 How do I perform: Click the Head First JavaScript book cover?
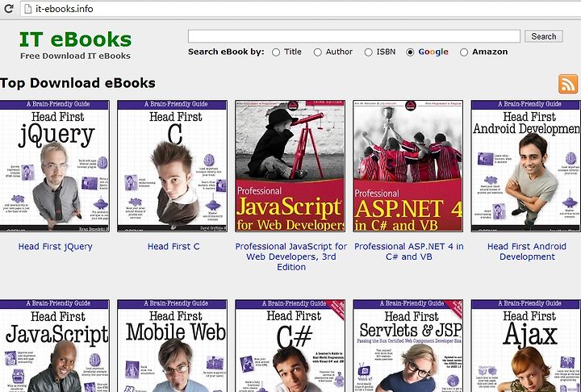[x=55, y=346]
